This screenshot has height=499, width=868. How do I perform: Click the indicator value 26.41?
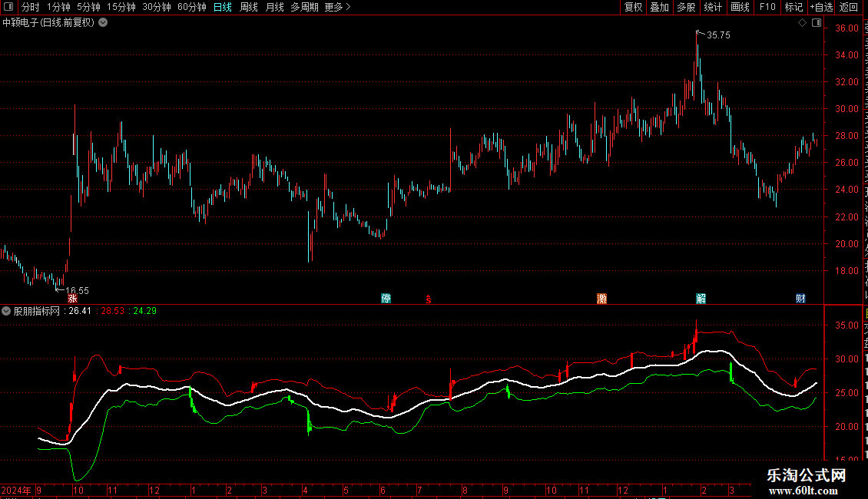click(x=80, y=311)
